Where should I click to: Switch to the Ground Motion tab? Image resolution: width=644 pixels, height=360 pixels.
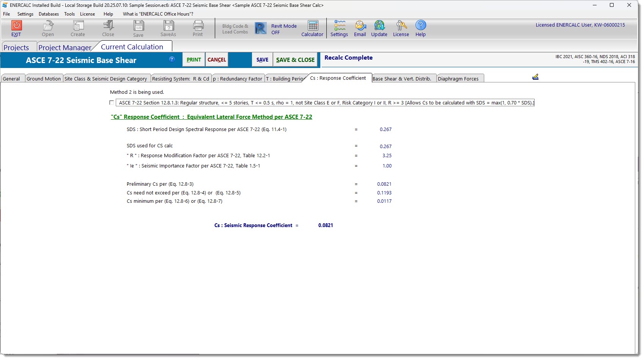(44, 79)
